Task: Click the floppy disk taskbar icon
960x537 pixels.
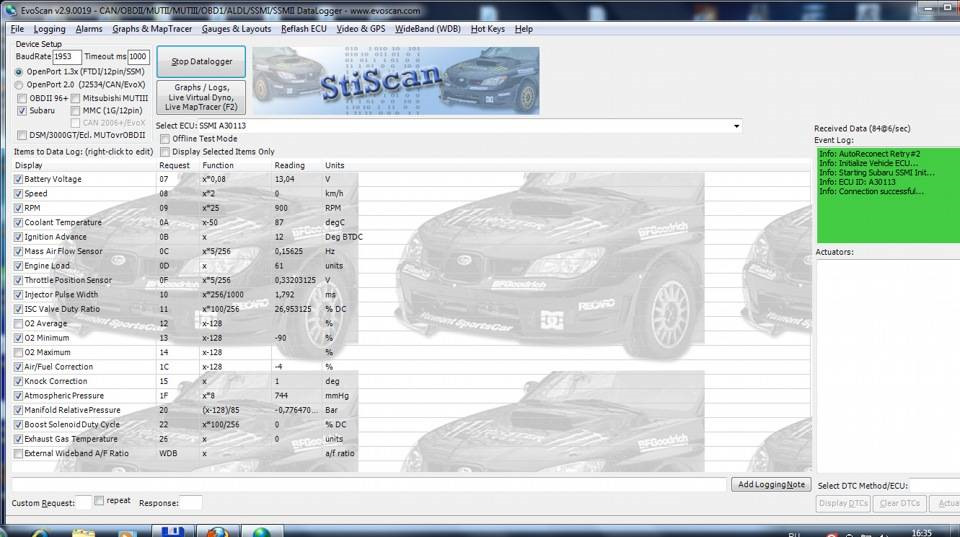Action: (x=172, y=530)
